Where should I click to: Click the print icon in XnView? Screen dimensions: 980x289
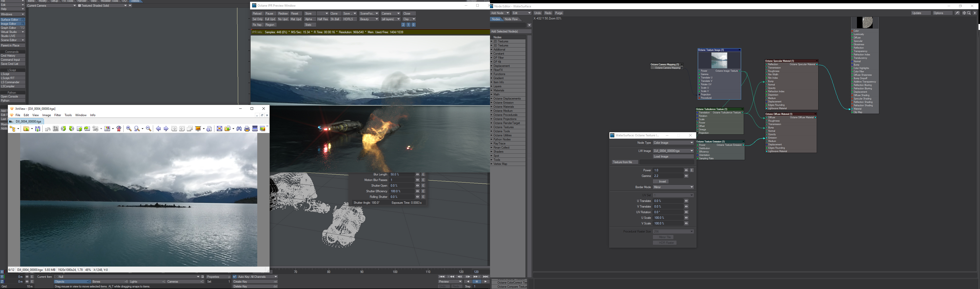coord(247,129)
